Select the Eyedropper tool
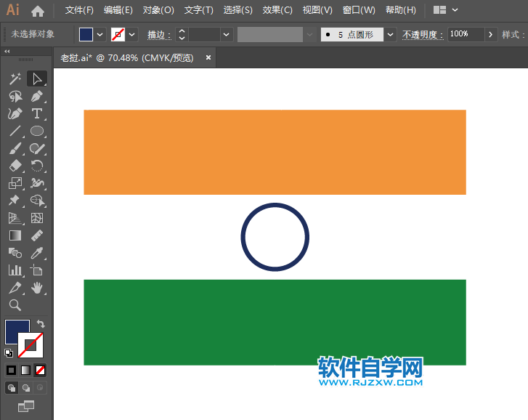Screen dimensions: 528x420 (x=37, y=253)
